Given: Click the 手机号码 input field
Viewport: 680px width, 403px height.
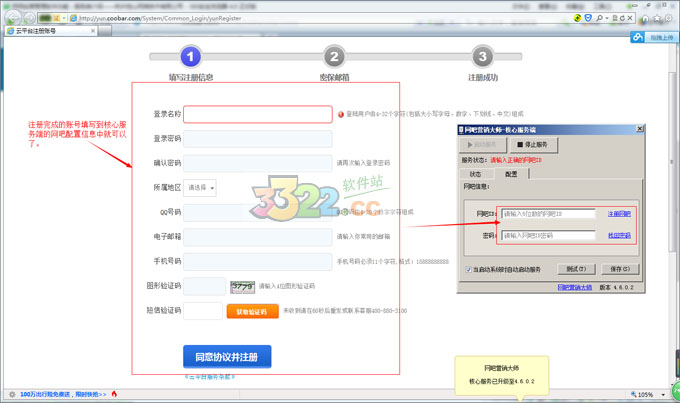Looking at the screenshot, I should point(258,262).
